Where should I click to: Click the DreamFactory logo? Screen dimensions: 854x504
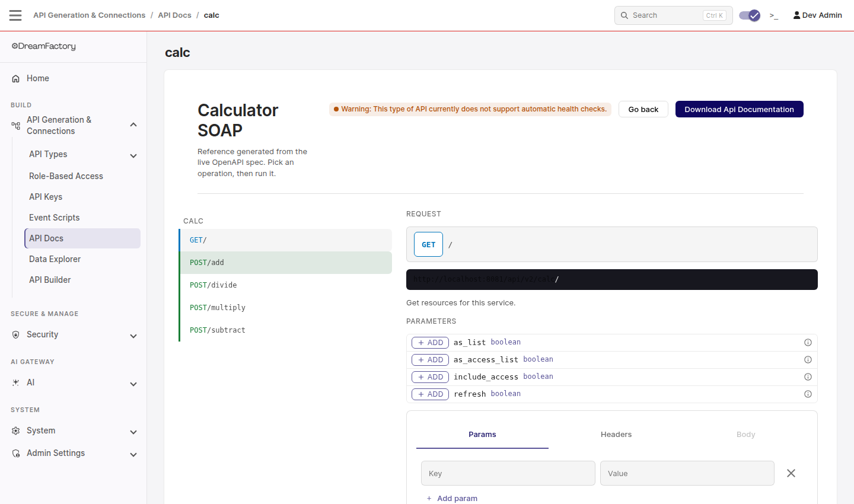tap(44, 46)
